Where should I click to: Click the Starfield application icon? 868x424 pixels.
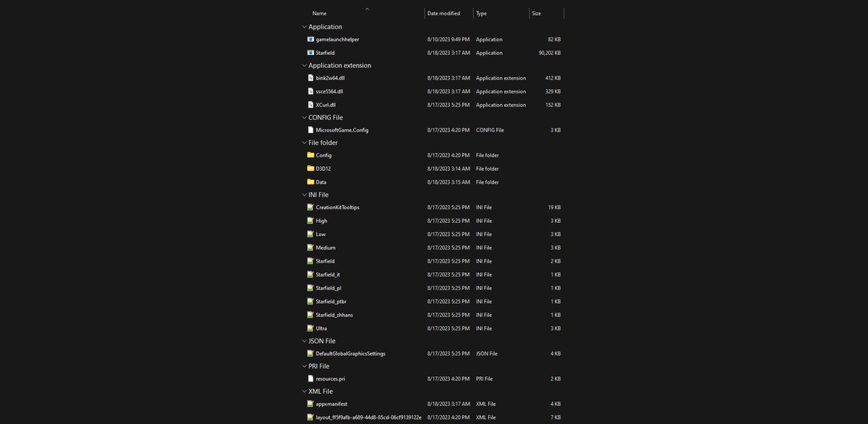pos(310,53)
